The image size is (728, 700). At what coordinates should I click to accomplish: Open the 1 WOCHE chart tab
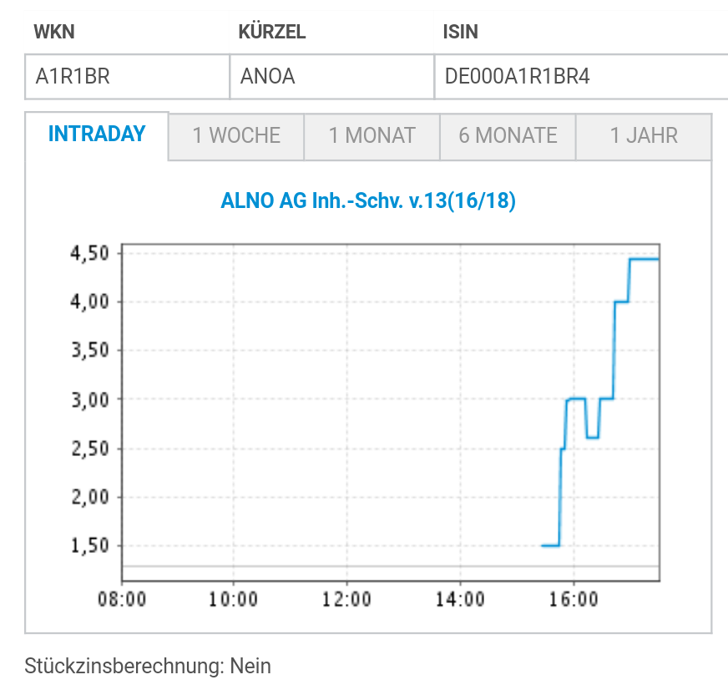[x=236, y=136]
